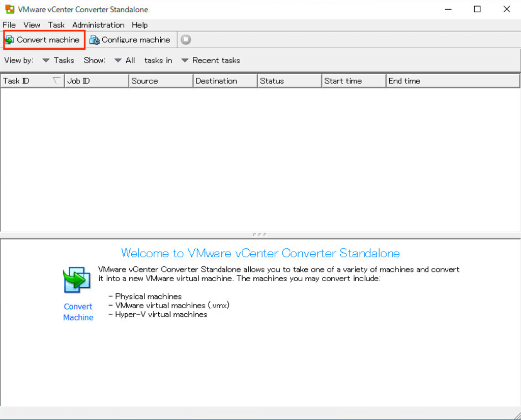Screen dimensions: 521x420
Task: Click the large Convert Machine arrow icon
Action: coord(77,280)
